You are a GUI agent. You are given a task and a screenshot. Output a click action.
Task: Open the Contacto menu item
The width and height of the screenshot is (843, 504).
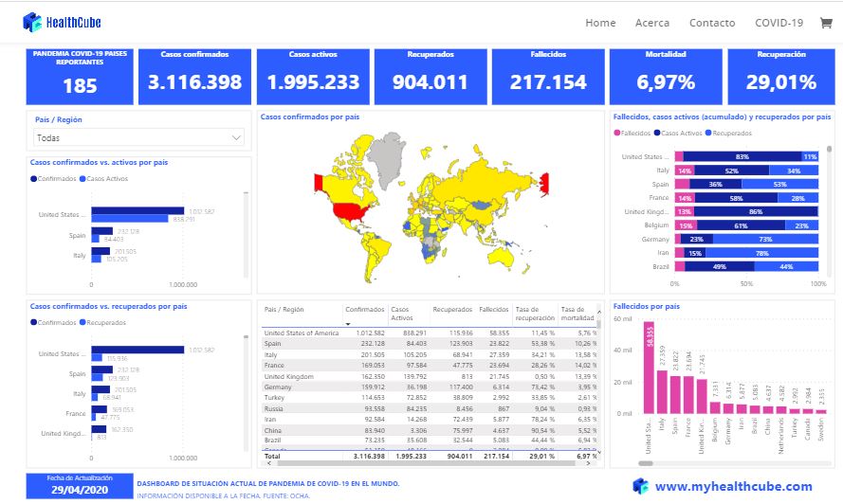pos(712,23)
